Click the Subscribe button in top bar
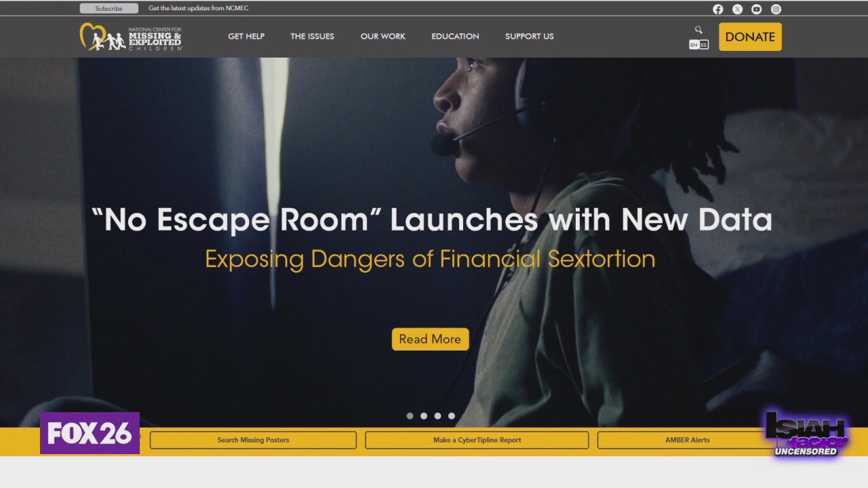The image size is (868, 488). pyautogui.click(x=108, y=9)
